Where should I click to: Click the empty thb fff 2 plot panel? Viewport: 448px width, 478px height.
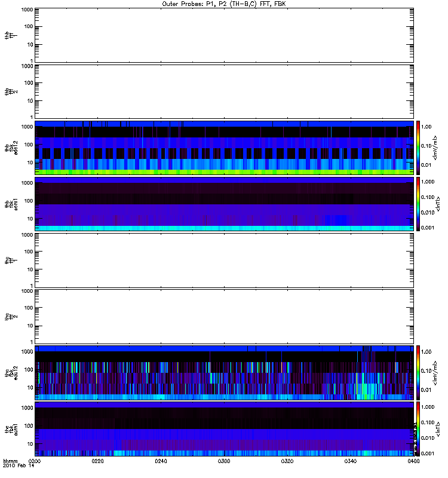[224, 92]
